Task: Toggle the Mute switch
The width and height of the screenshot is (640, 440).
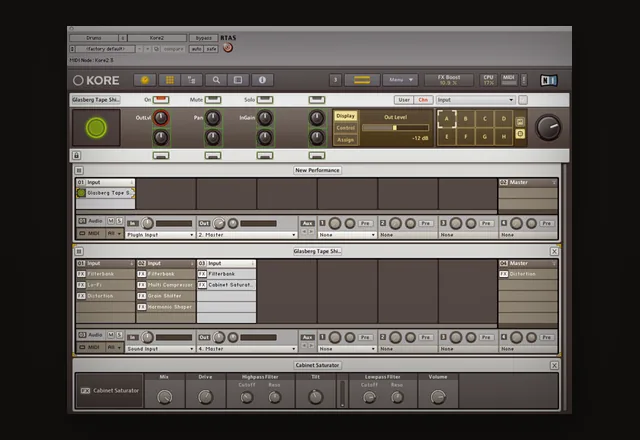Action: (x=213, y=100)
